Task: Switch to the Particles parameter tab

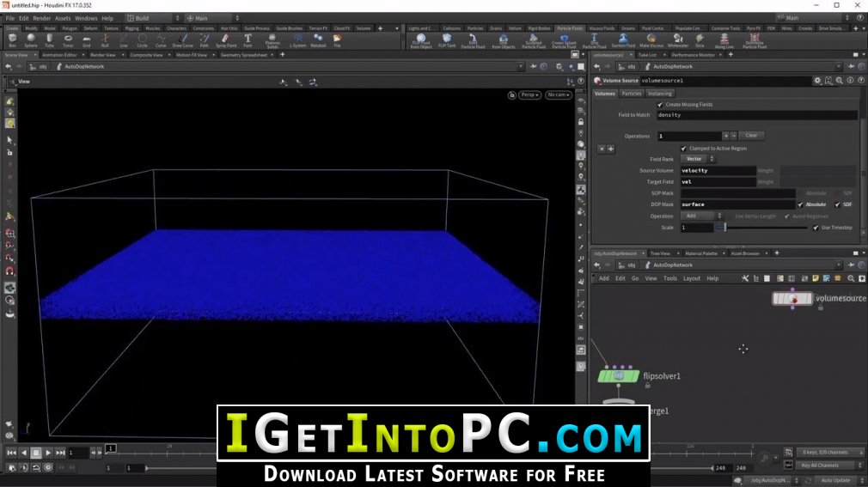Action: [631, 94]
